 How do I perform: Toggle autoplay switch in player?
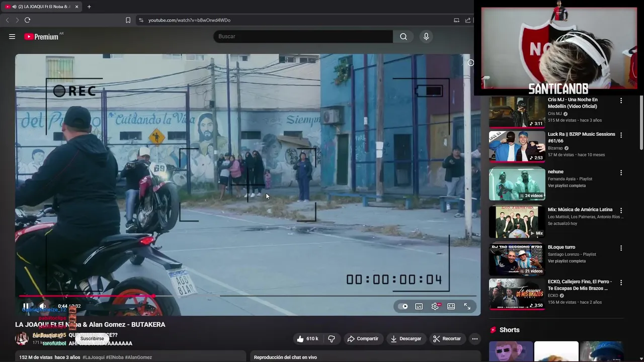coord(403,306)
